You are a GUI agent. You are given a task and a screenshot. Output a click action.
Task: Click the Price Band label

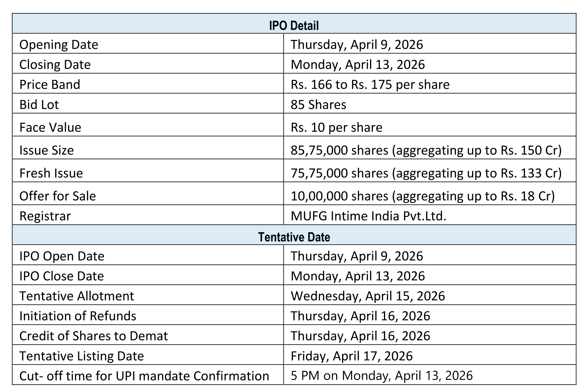[50, 84]
